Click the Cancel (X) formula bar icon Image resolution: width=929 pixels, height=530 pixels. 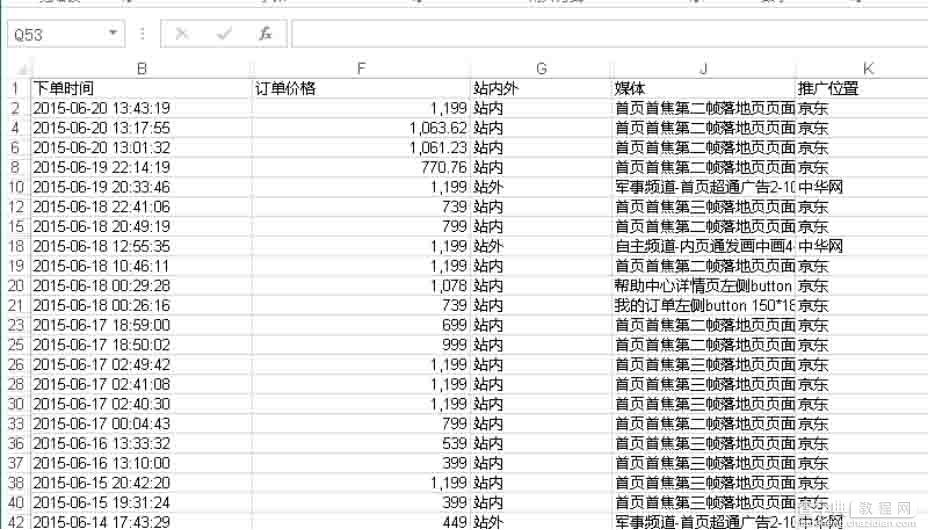tap(182, 34)
